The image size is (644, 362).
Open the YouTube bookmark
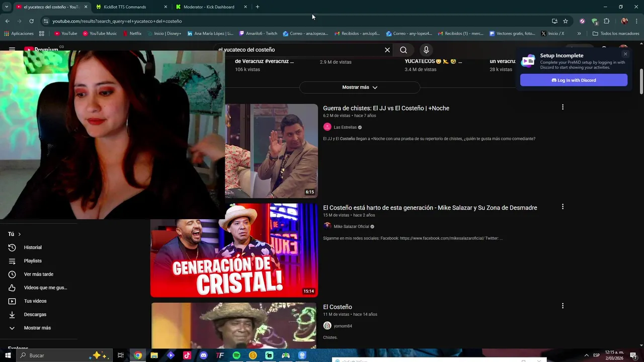point(65,34)
